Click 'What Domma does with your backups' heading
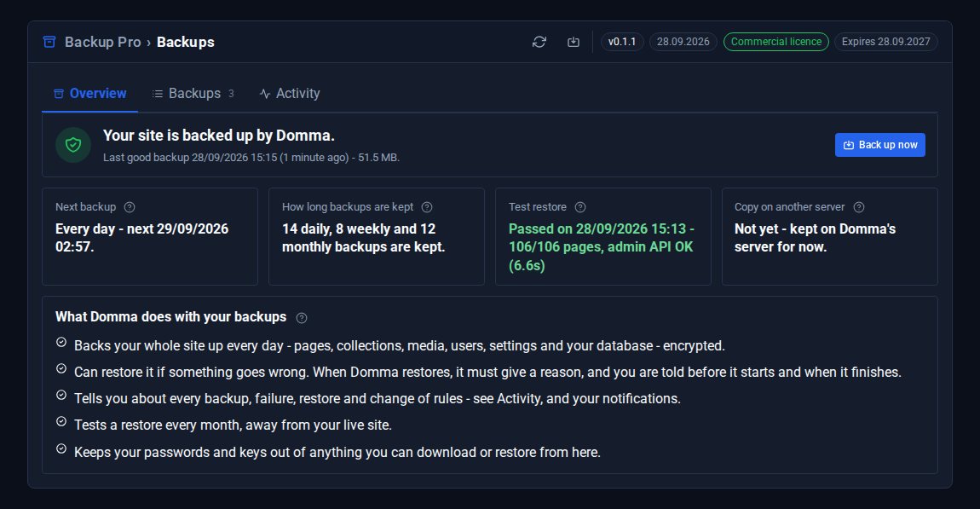Viewport: 980px width, 509px height. click(170, 317)
